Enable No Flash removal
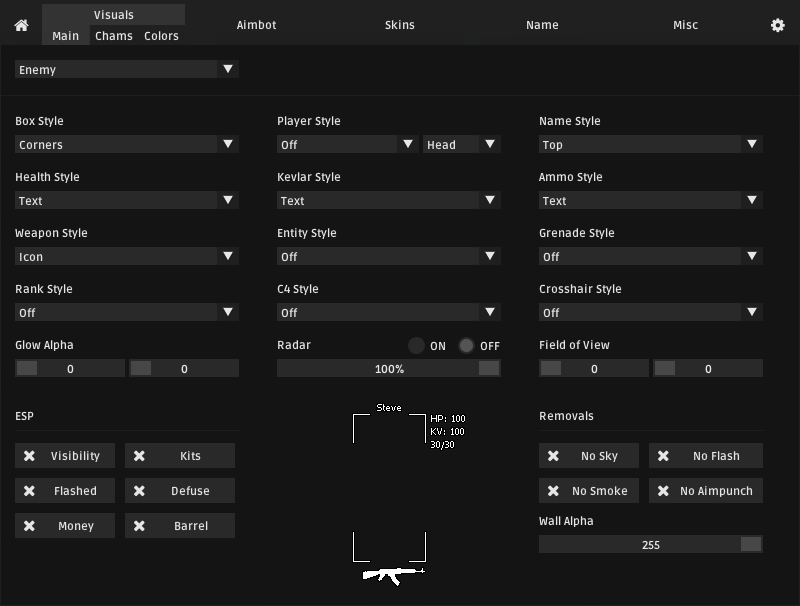 [x=706, y=456]
